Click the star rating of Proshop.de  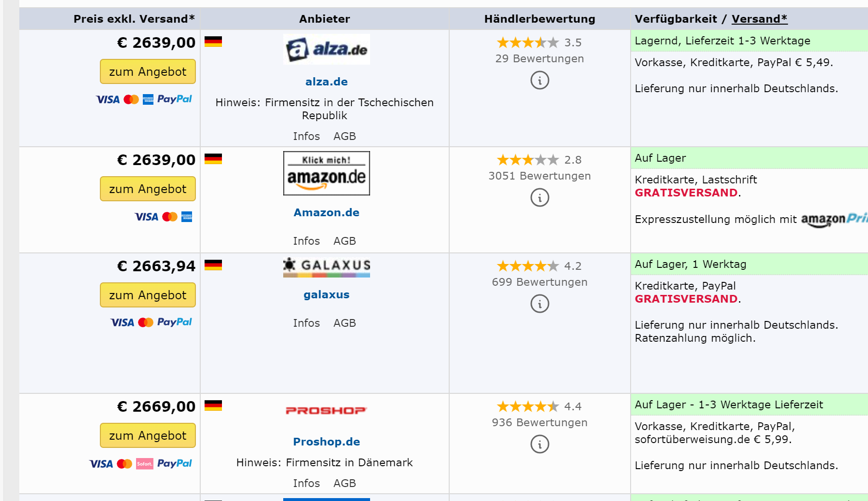click(x=528, y=406)
